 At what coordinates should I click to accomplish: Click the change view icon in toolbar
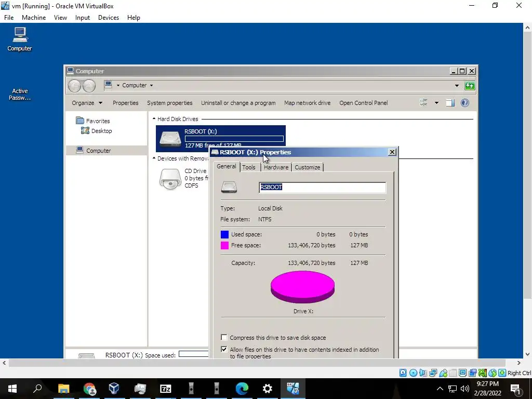click(423, 102)
